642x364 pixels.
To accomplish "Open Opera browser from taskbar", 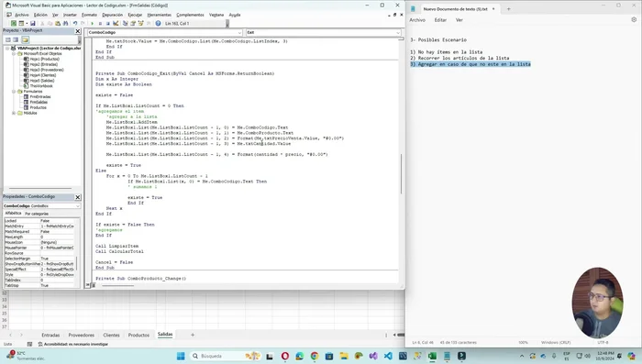I will [x=285, y=357].
